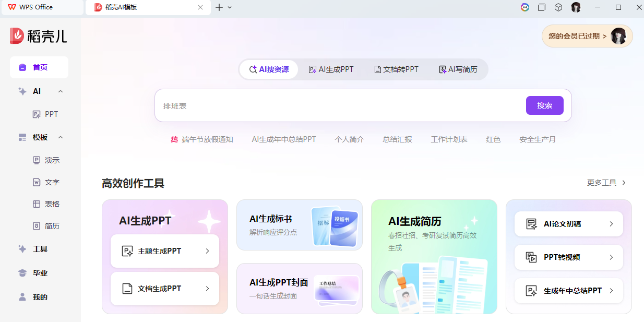Open a new tab with plus button
The width and height of the screenshot is (644, 322).
(219, 7)
